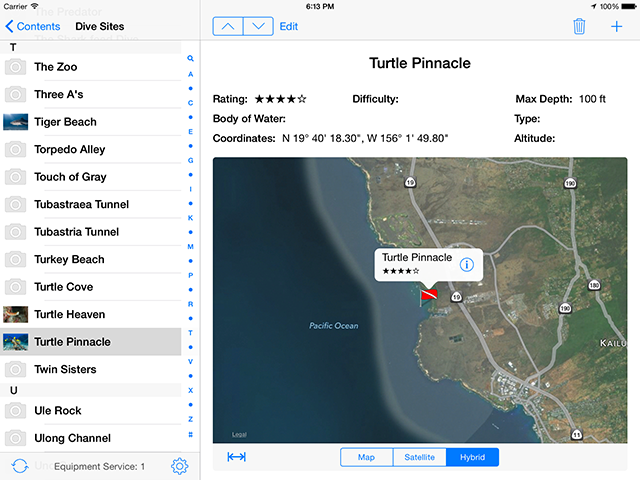Tap the red dive flag map pin
The image size is (640, 480).
pyautogui.click(x=428, y=296)
